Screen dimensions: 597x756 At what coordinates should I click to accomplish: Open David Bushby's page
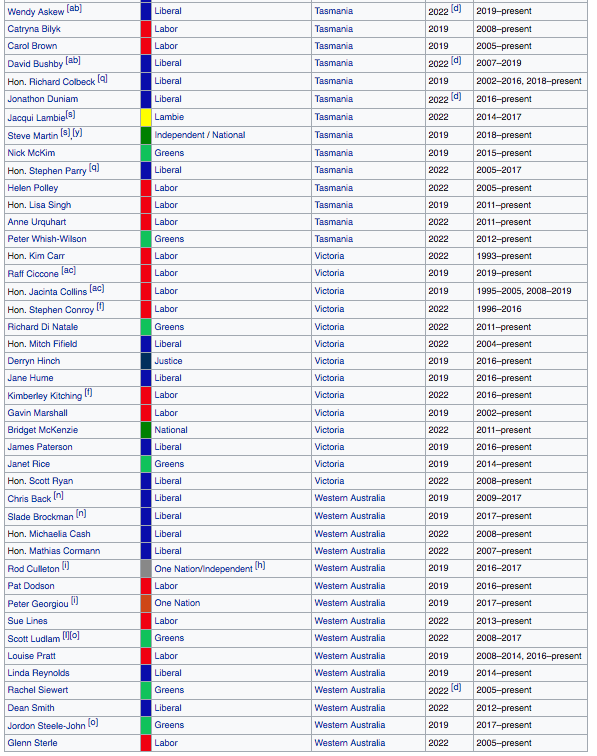tap(35, 64)
